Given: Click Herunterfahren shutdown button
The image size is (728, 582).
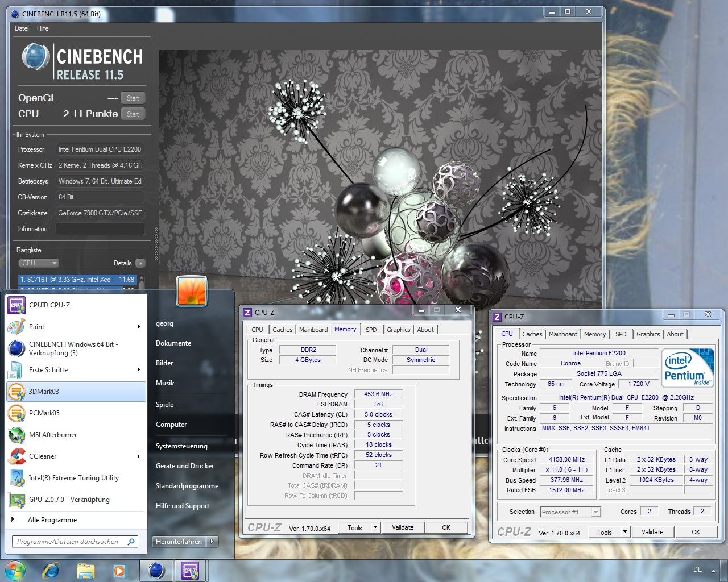Looking at the screenshot, I should (x=179, y=542).
